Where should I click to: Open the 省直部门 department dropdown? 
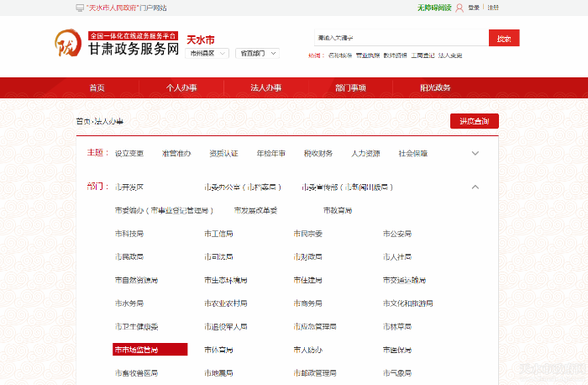click(x=256, y=53)
